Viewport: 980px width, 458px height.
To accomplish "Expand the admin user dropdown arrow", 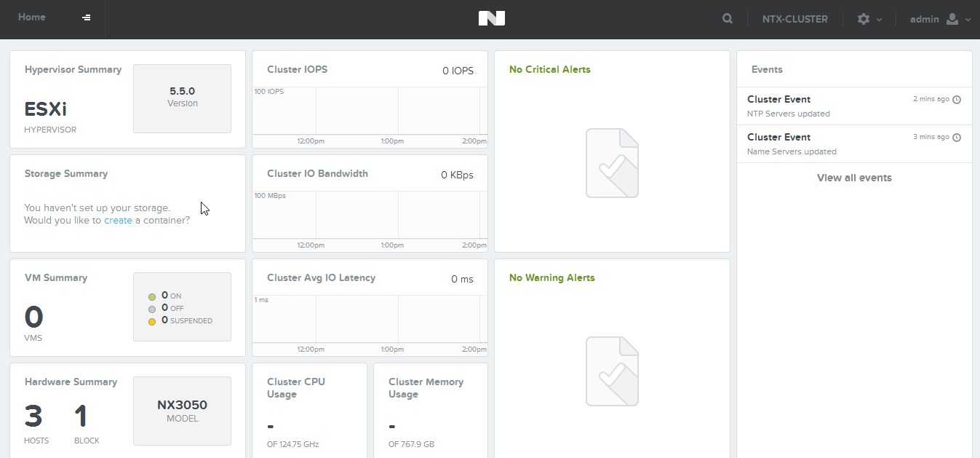I will 968,20.
